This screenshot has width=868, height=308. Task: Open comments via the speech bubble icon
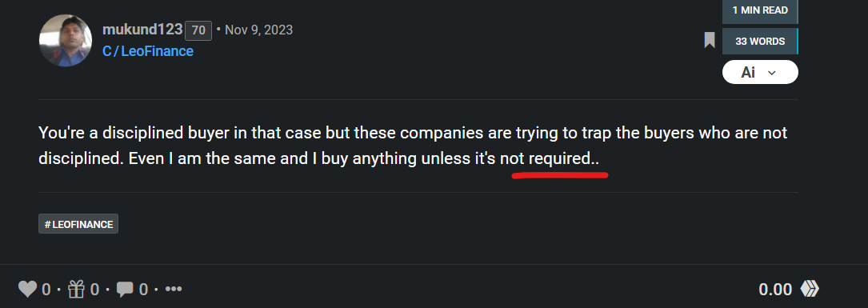[x=125, y=289]
